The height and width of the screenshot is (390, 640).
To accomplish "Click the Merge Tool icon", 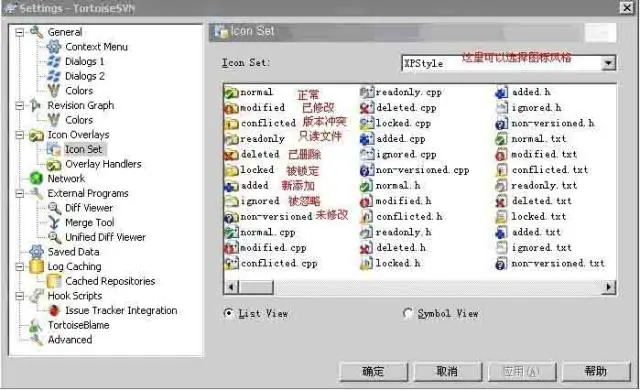I will [54, 223].
